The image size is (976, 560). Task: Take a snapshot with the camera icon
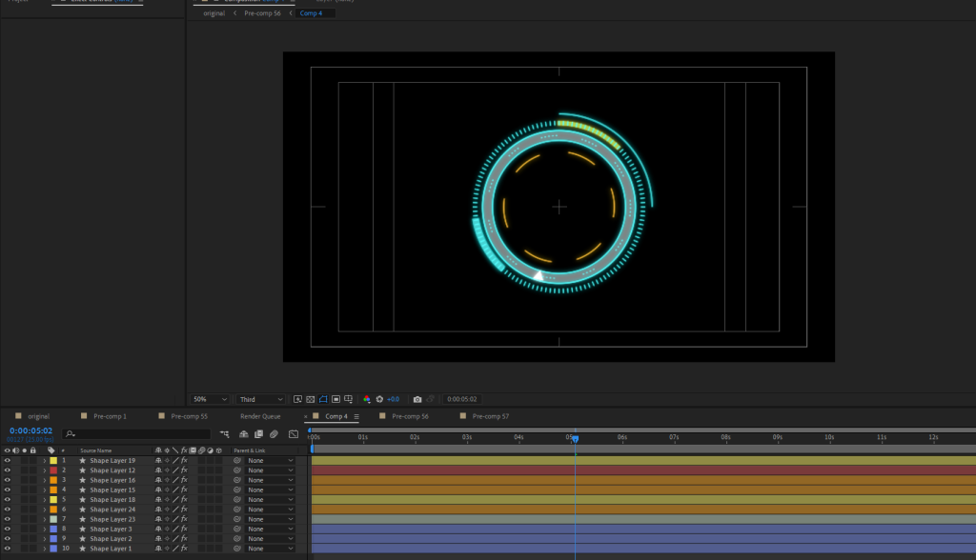coord(417,399)
